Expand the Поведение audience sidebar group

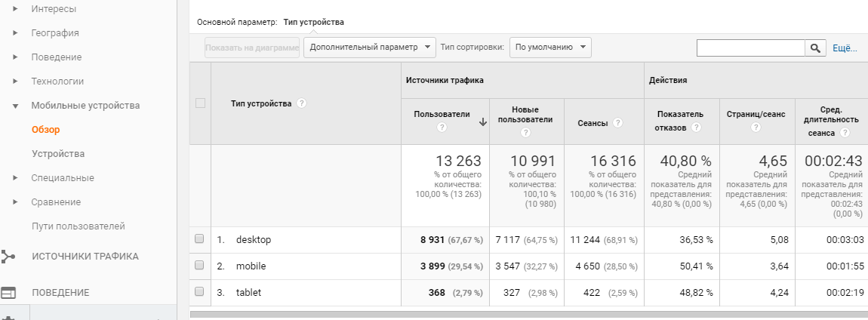[16, 57]
